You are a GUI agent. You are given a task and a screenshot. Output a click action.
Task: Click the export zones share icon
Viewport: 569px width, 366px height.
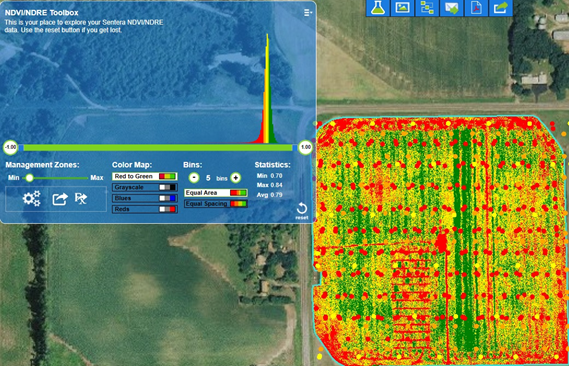(60, 199)
